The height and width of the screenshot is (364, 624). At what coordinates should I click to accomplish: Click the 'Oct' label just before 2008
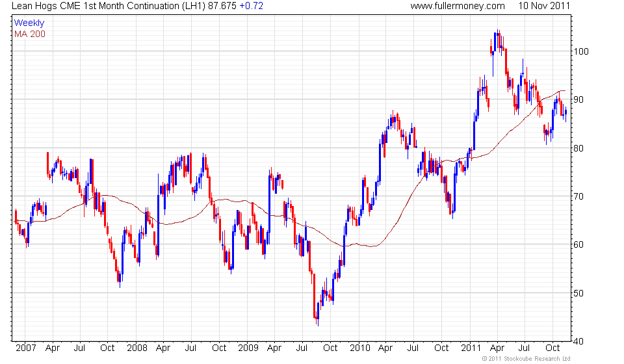(x=107, y=348)
